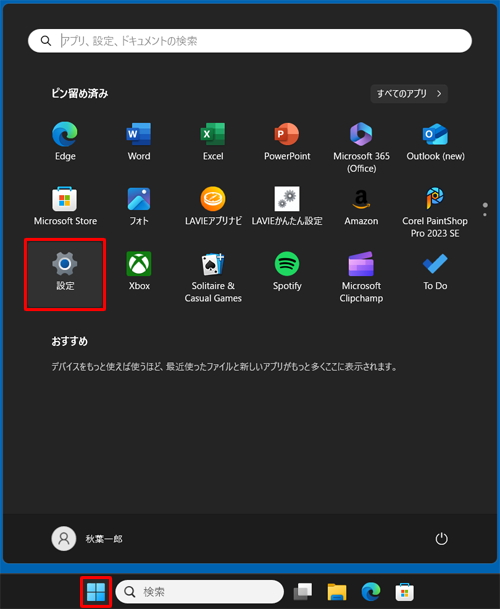This screenshot has height=609, width=500.
Task: Open the Microsoft Store pinned tile
Action: point(65,206)
